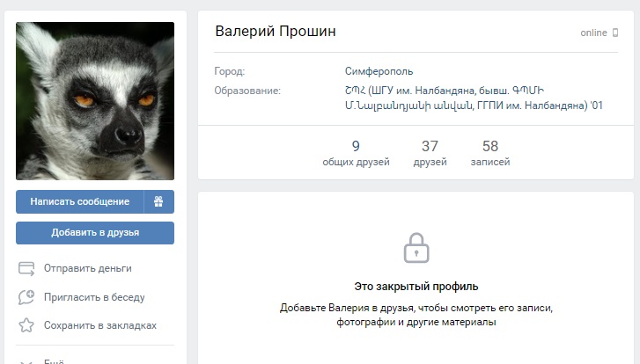Click the invite to chat bubble icon
The height and width of the screenshot is (364, 640).
(x=26, y=297)
